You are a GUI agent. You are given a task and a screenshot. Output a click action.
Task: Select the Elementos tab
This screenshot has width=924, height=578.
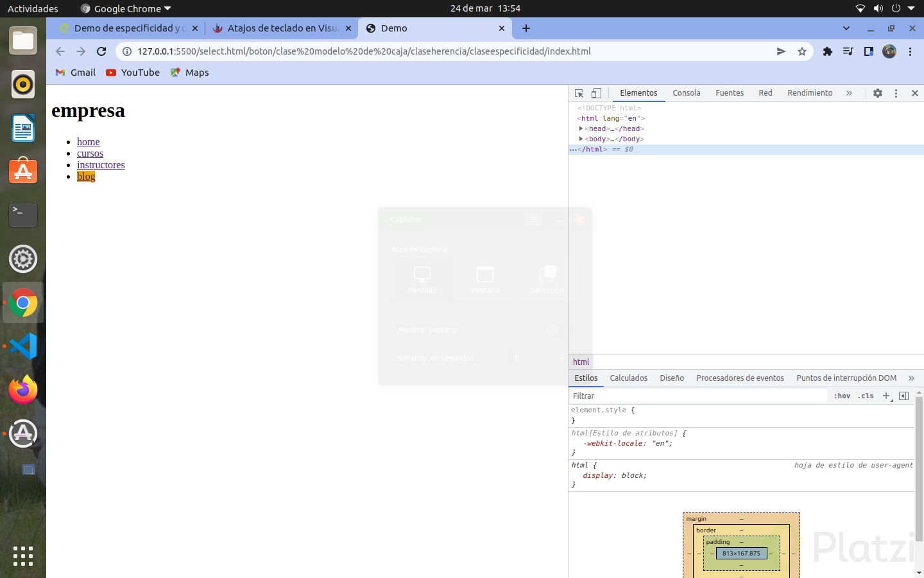638,93
